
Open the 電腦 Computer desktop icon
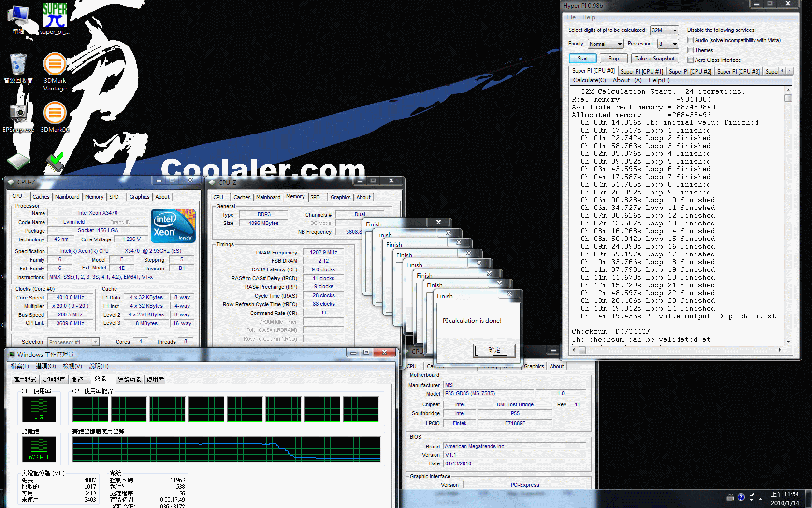pyautogui.click(x=18, y=19)
